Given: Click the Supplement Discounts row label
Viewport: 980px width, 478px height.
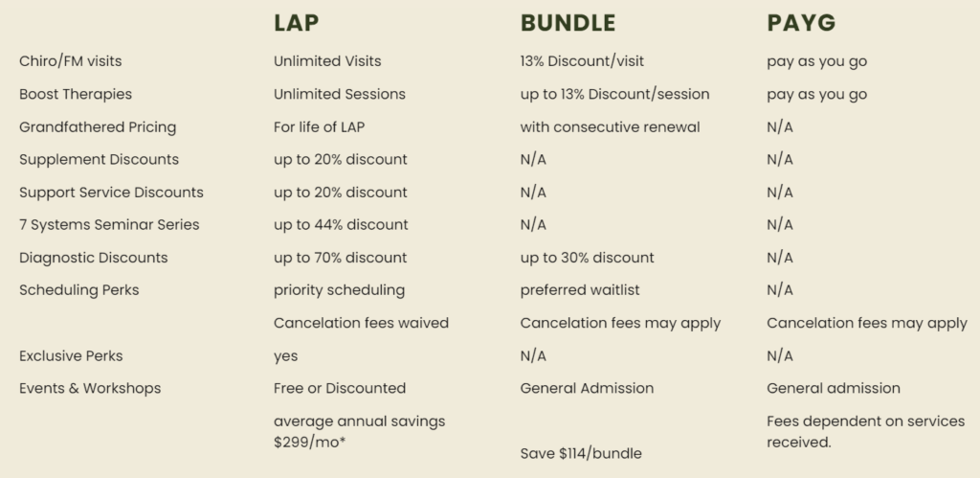Looking at the screenshot, I should (x=99, y=160).
